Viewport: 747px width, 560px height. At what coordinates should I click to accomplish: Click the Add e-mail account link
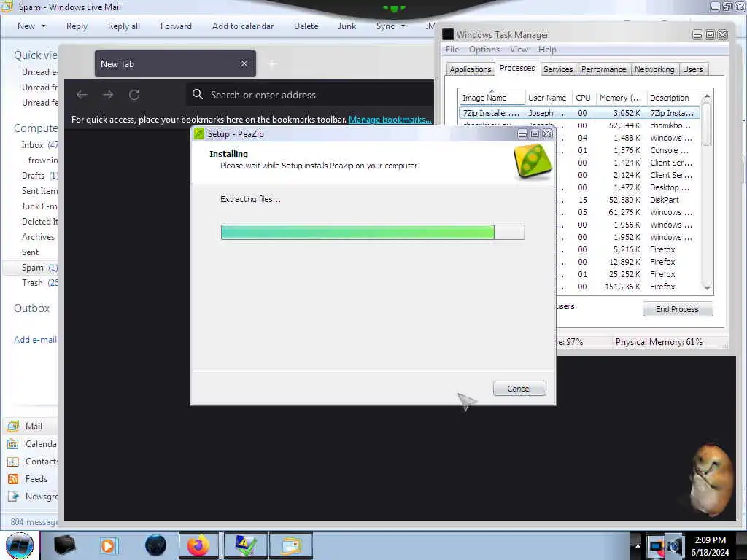point(35,340)
